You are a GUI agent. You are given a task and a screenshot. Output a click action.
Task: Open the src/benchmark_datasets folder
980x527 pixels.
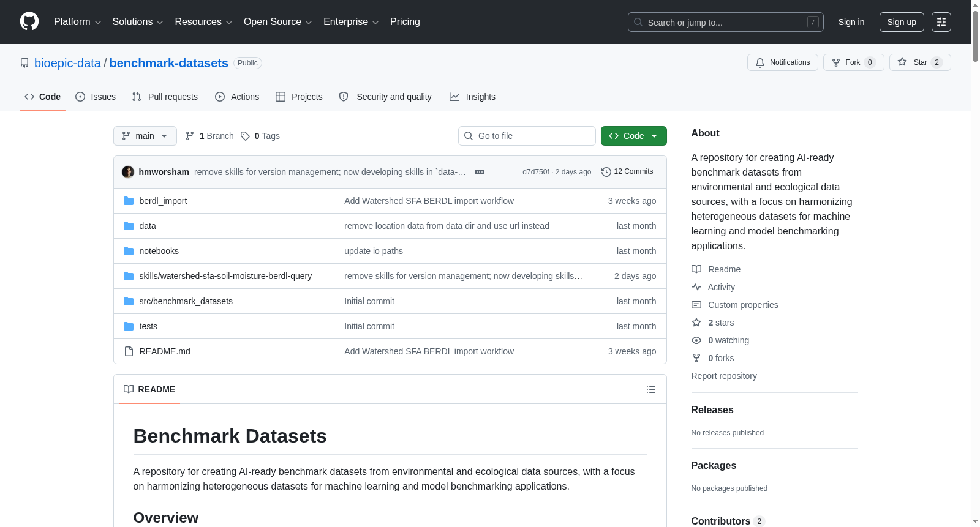(186, 301)
